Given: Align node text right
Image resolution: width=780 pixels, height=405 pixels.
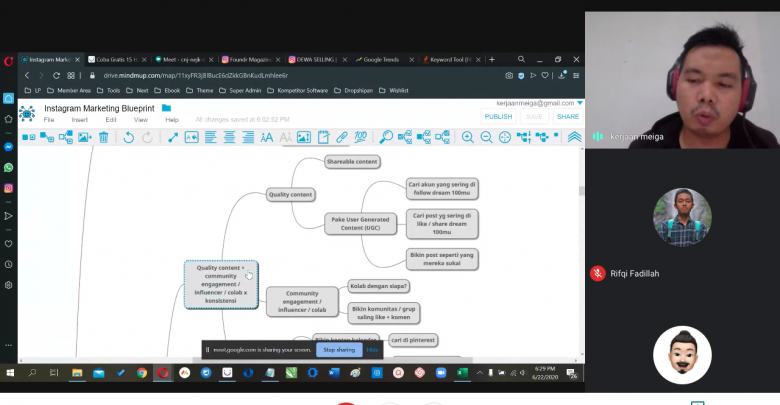Looking at the screenshot, I should [248, 137].
